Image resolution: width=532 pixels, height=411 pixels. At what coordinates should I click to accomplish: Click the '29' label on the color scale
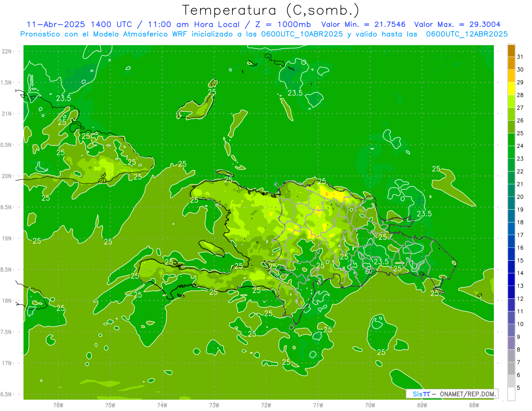(520, 82)
